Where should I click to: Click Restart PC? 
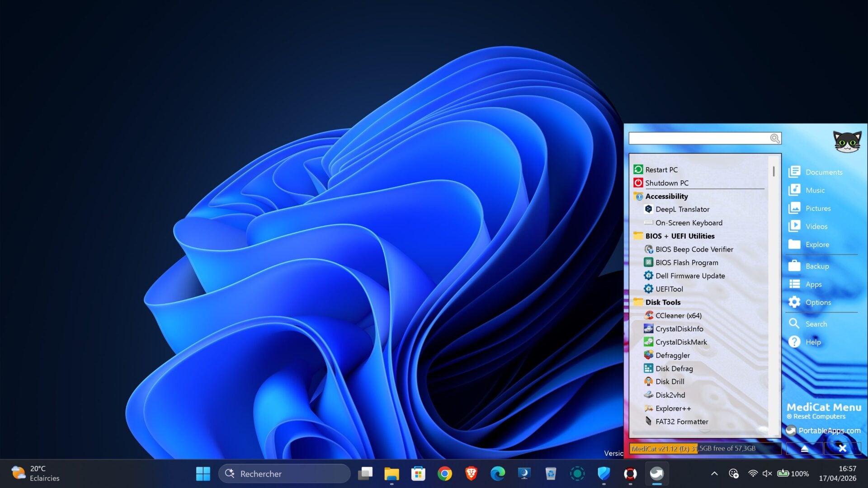(661, 169)
